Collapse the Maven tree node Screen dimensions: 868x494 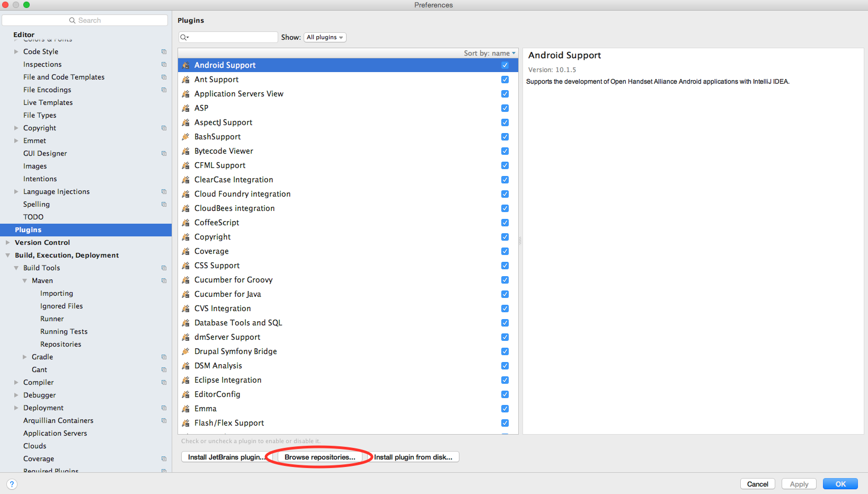(24, 280)
